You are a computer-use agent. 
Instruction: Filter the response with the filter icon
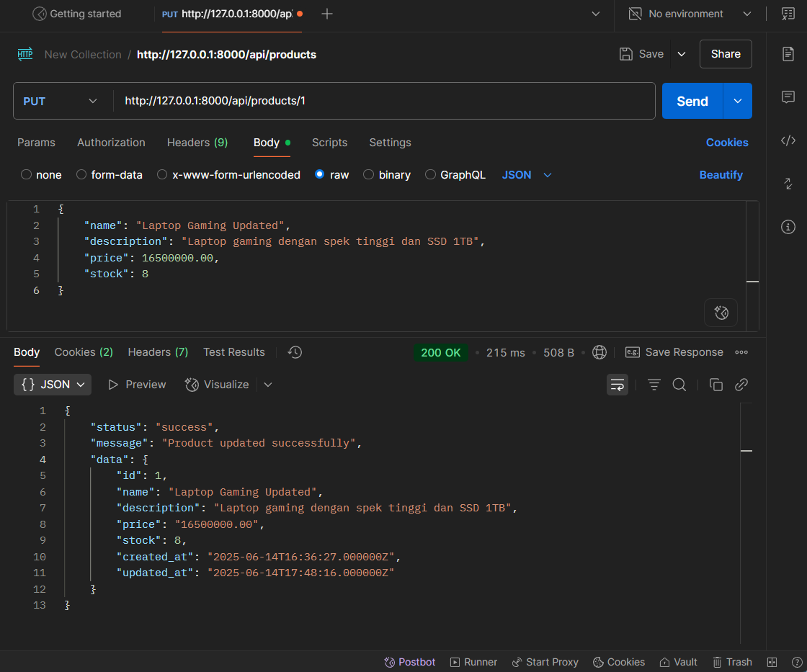pyautogui.click(x=654, y=385)
